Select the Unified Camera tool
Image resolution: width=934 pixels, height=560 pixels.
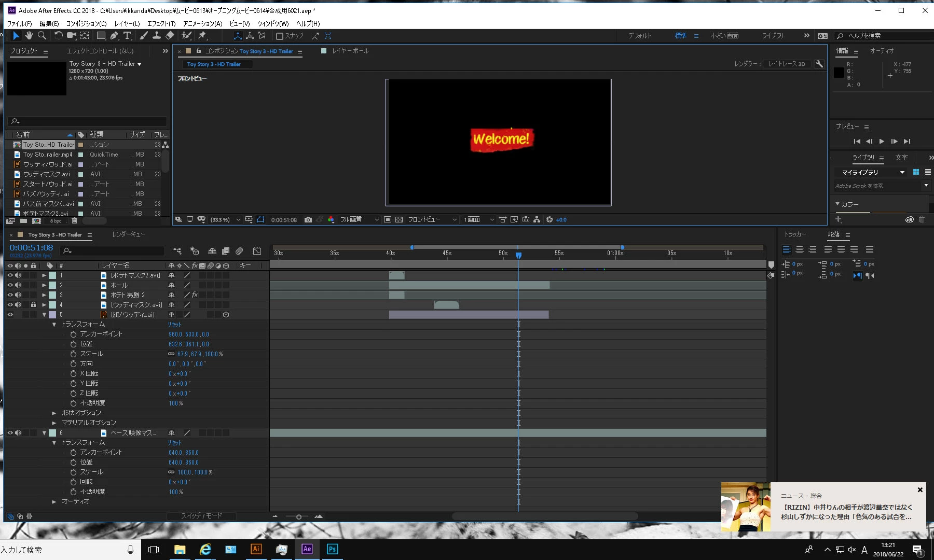tap(72, 36)
